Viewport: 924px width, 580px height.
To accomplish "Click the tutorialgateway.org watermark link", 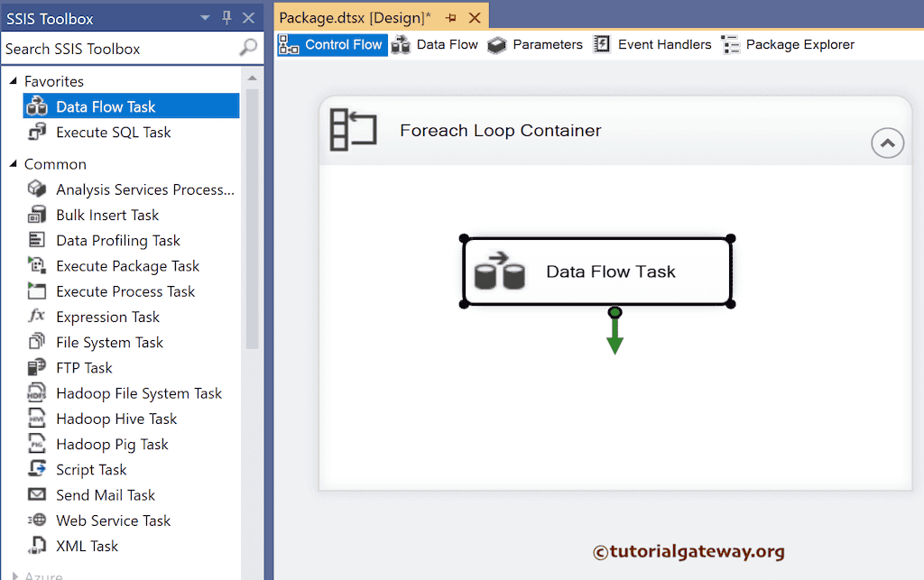I will [688, 550].
